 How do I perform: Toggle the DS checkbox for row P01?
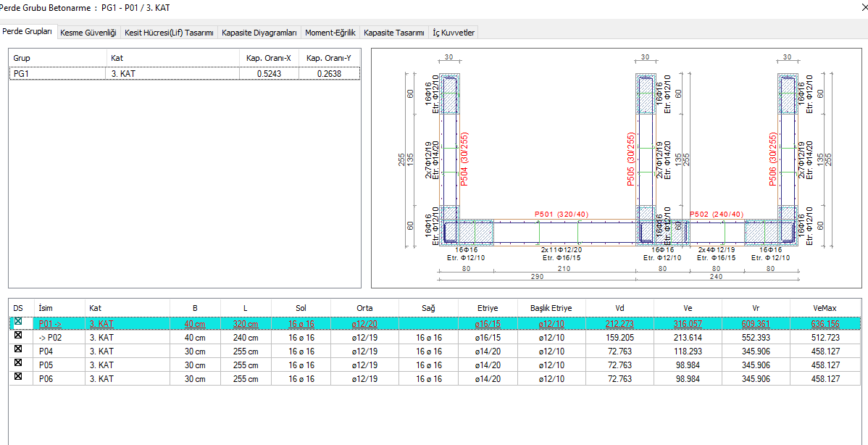click(17, 321)
